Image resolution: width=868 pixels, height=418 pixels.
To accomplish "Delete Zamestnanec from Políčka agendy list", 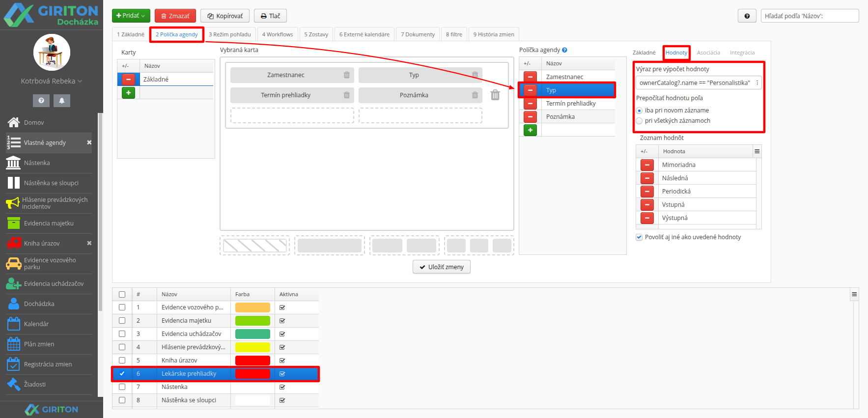I will point(530,77).
